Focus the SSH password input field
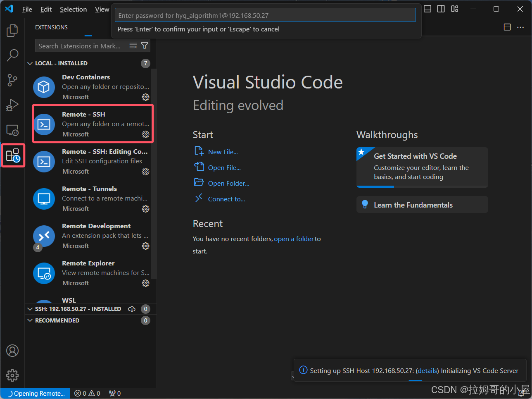The height and width of the screenshot is (399, 532). point(265,15)
